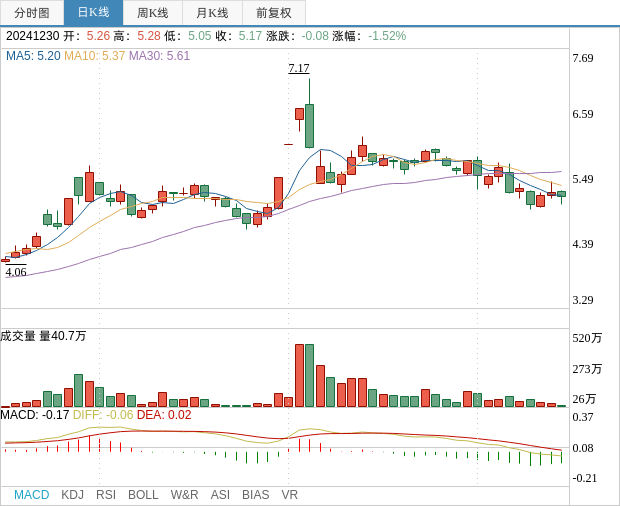Click the tall green candlestick below 7.17

pyautogui.click(x=309, y=126)
